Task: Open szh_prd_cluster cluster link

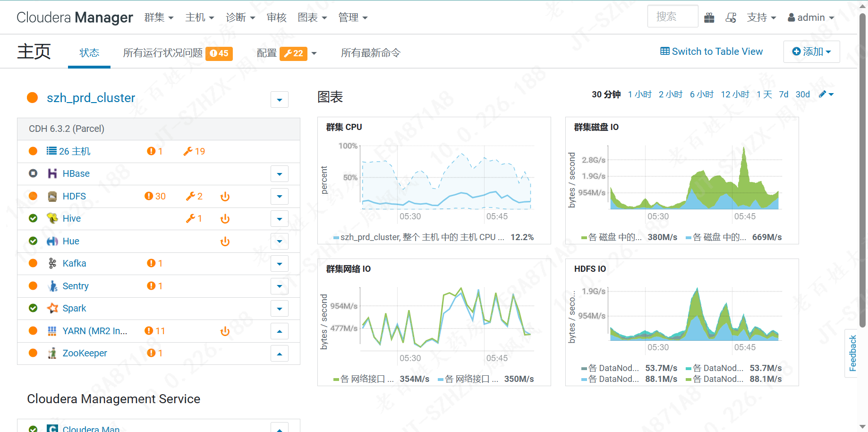Action: [x=91, y=98]
